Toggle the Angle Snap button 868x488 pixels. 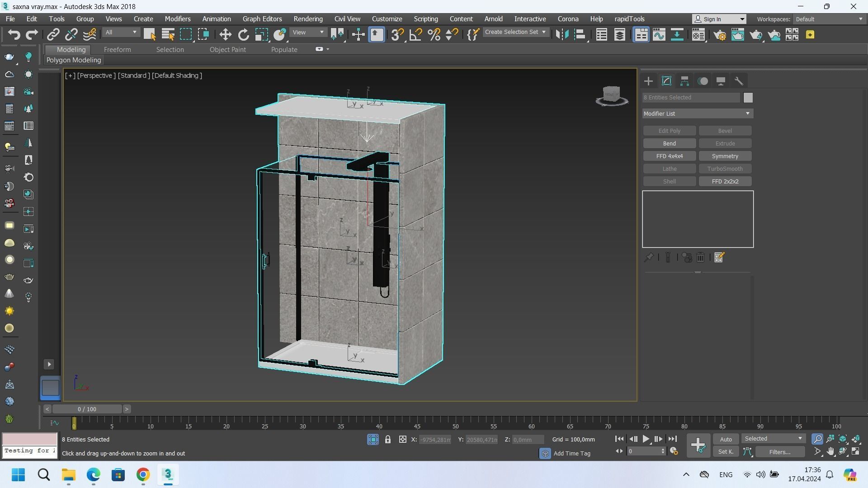tap(415, 35)
